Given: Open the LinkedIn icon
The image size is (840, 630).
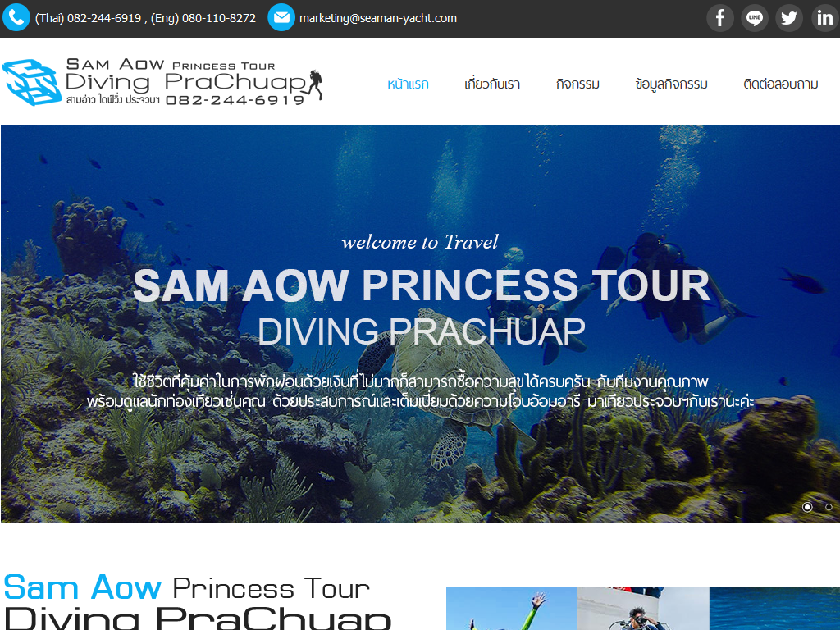Looking at the screenshot, I should tap(825, 18).
